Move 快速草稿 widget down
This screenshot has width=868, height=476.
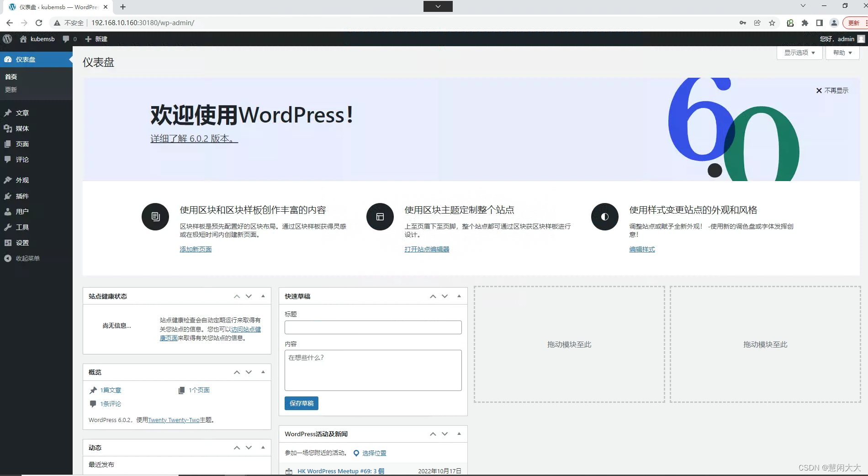click(445, 296)
